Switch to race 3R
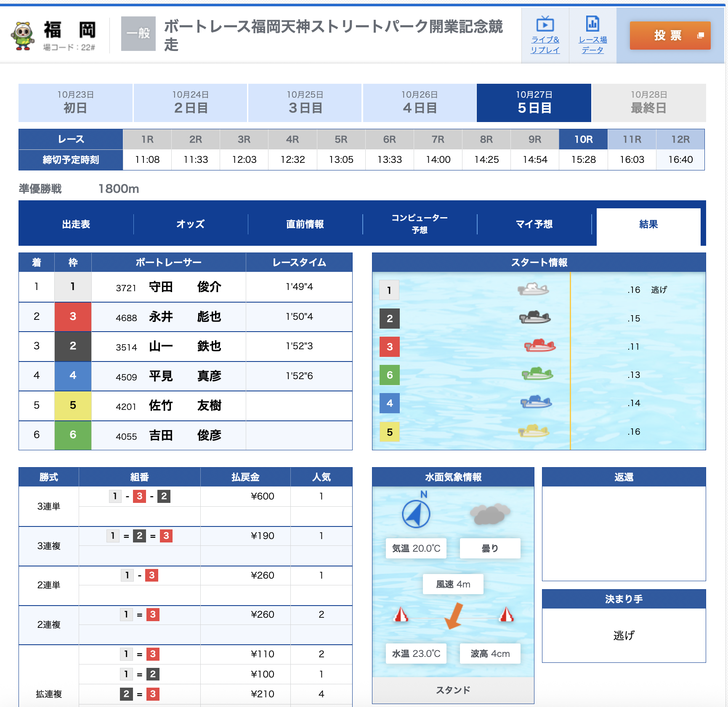Image resolution: width=728 pixels, height=707 pixels. pos(244,139)
